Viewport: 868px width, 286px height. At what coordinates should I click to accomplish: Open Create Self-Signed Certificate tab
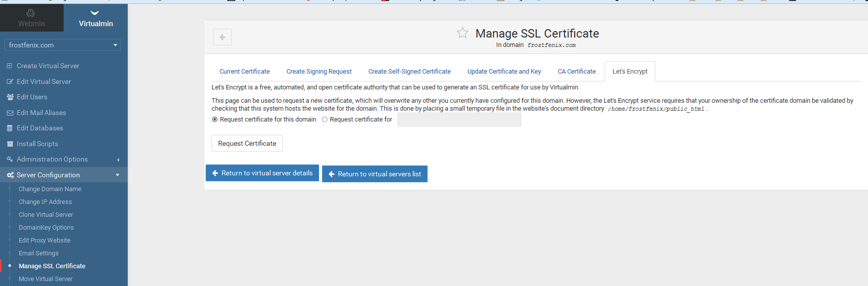(x=409, y=72)
